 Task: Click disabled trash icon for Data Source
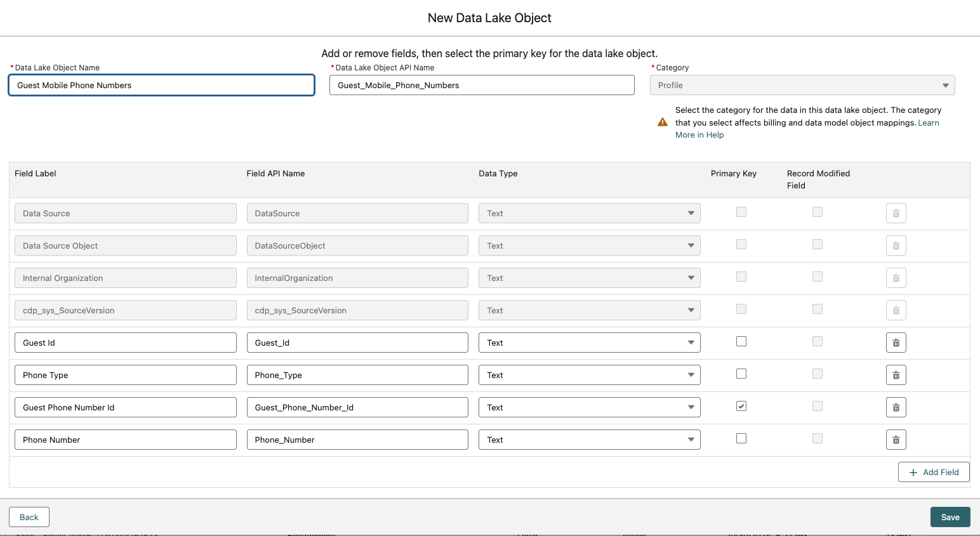(896, 213)
